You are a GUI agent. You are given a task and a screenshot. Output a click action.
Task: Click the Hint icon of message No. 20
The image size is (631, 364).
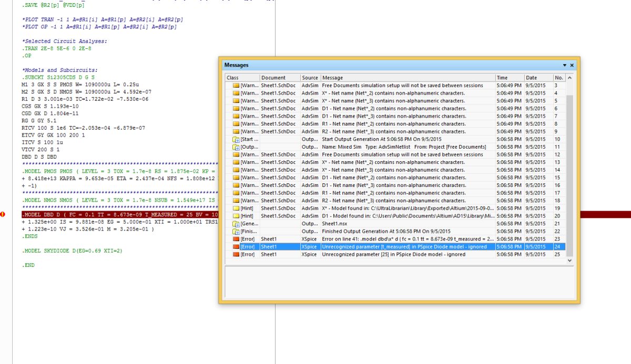[x=236, y=216]
